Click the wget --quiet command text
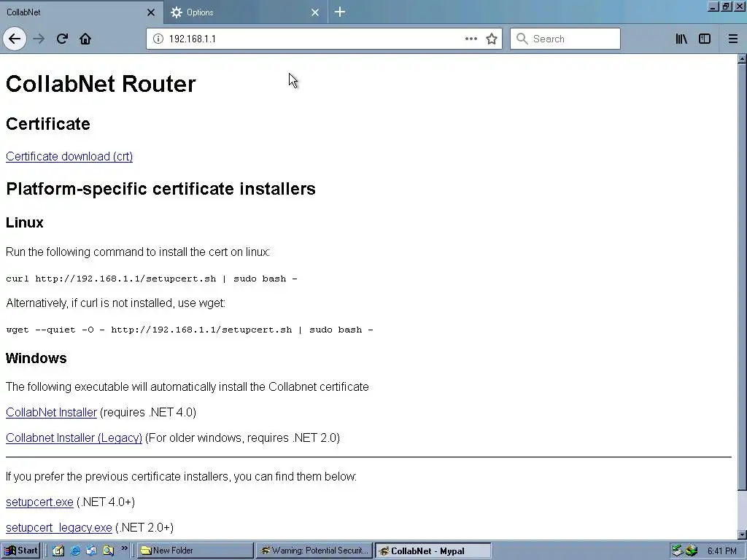Image resolution: width=747 pixels, height=560 pixels. coord(190,330)
